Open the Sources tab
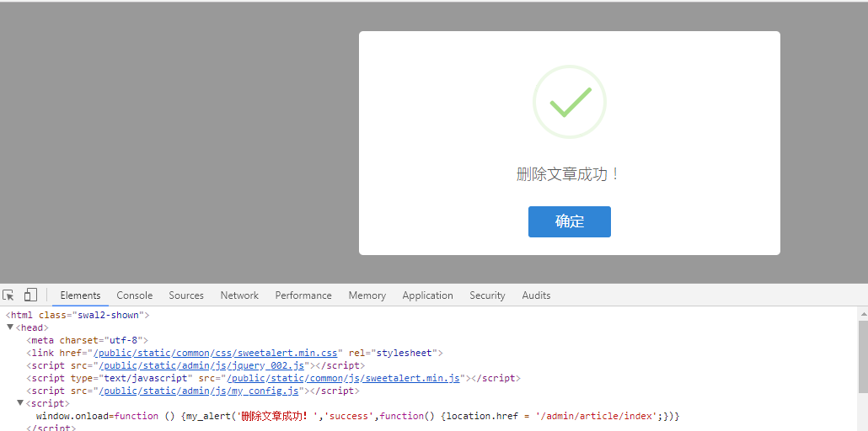Viewport: 868px width, 431px height. pyautogui.click(x=186, y=295)
